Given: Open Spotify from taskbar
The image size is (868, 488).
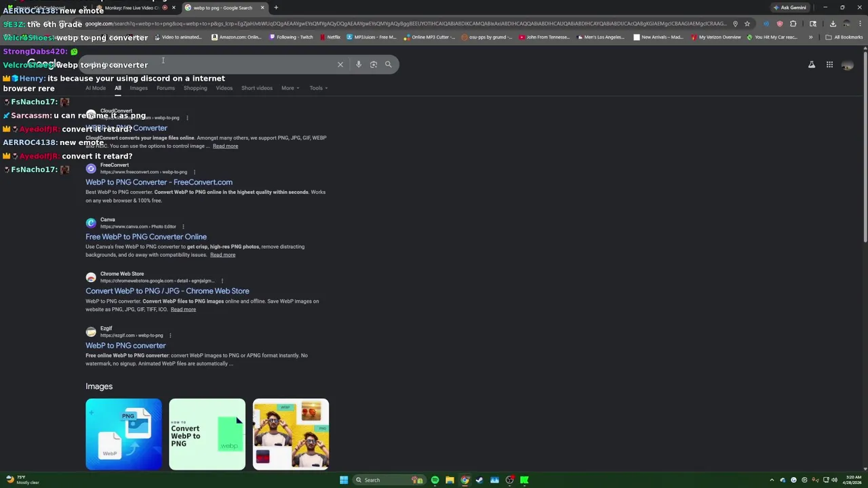Looking at the screenshot, I should point(435,480).
